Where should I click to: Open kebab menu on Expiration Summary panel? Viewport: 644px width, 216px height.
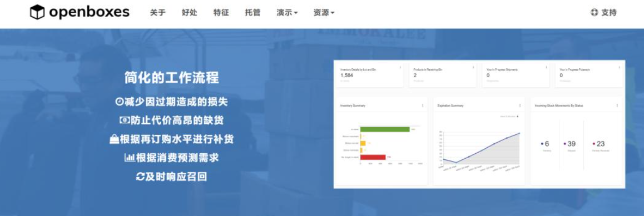(x=520, y=106)
